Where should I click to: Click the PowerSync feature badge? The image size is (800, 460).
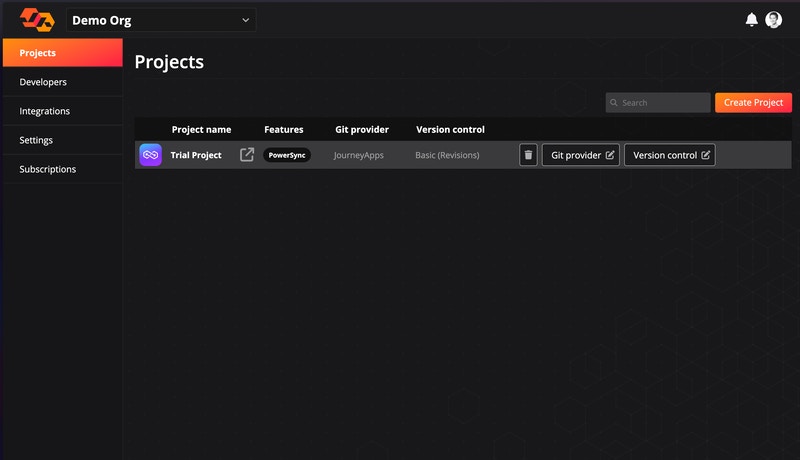coord(287,155)
